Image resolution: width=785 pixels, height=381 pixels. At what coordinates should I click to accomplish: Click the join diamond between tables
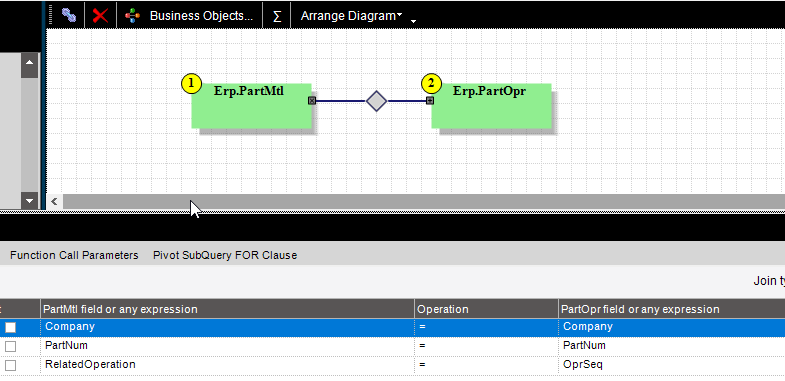pos(376,101)
